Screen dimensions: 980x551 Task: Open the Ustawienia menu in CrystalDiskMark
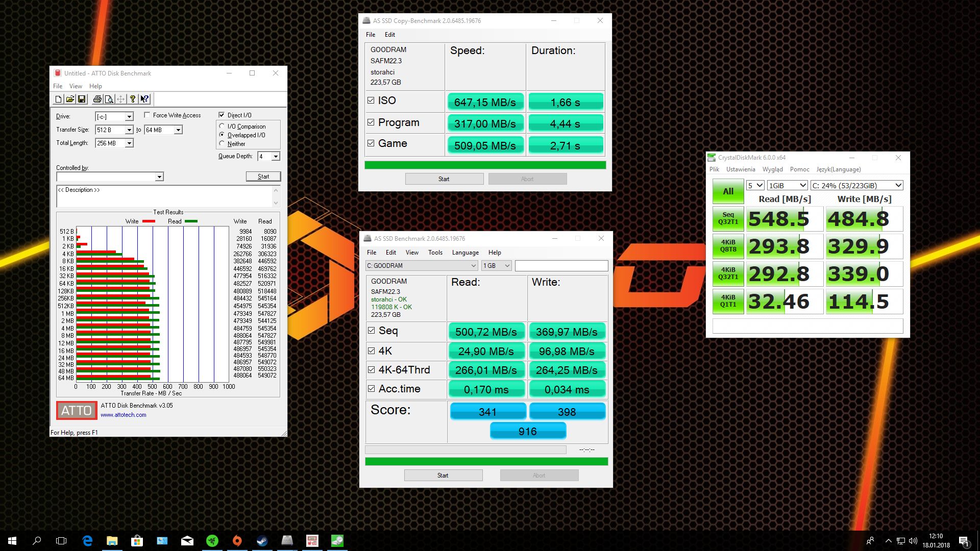pyautogui.click(x=740, y=169)
